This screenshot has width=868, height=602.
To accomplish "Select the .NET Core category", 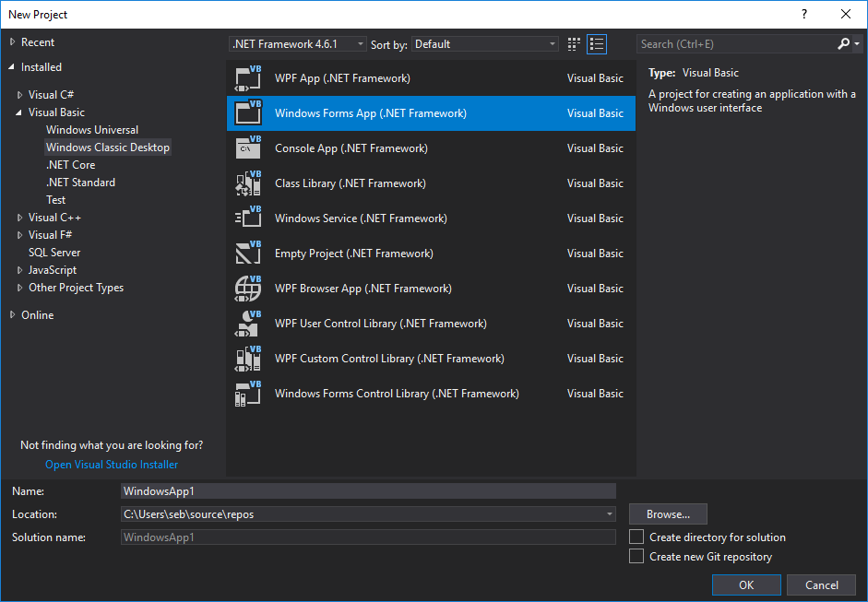I will tap(71, 165).
